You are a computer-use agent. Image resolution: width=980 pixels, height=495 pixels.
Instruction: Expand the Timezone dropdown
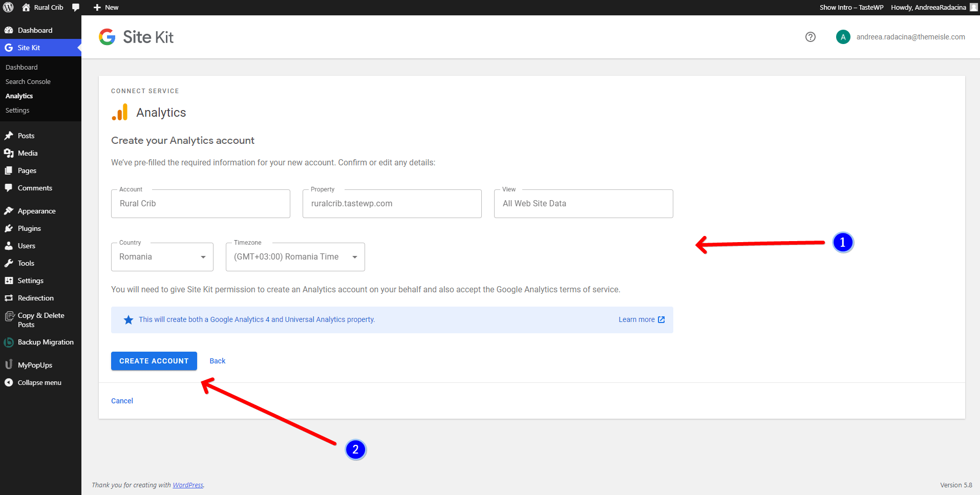(295, 257)
